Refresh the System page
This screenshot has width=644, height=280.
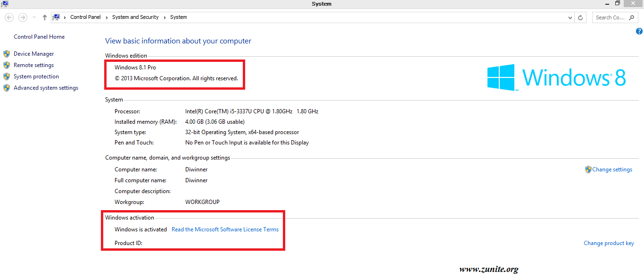[580, 17]
